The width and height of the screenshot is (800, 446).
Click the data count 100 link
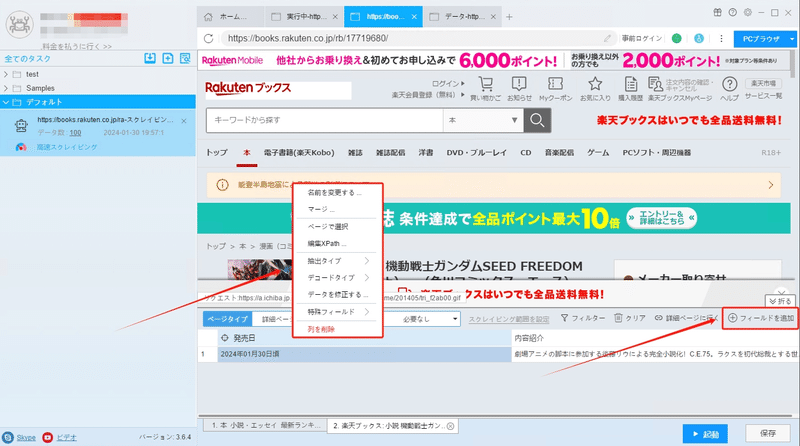tap(76, 133)
